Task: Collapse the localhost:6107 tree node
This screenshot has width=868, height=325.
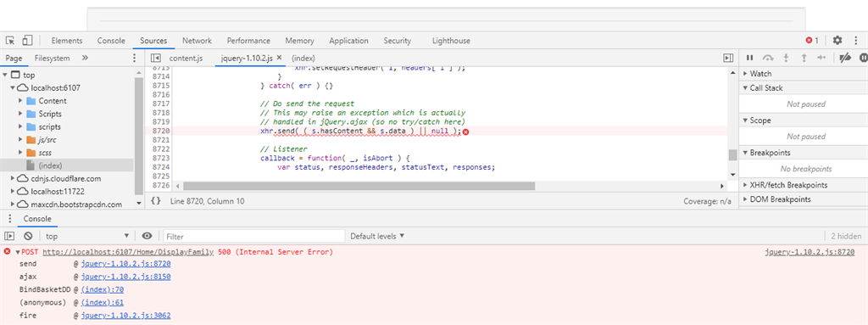Action: pos(12,87)
